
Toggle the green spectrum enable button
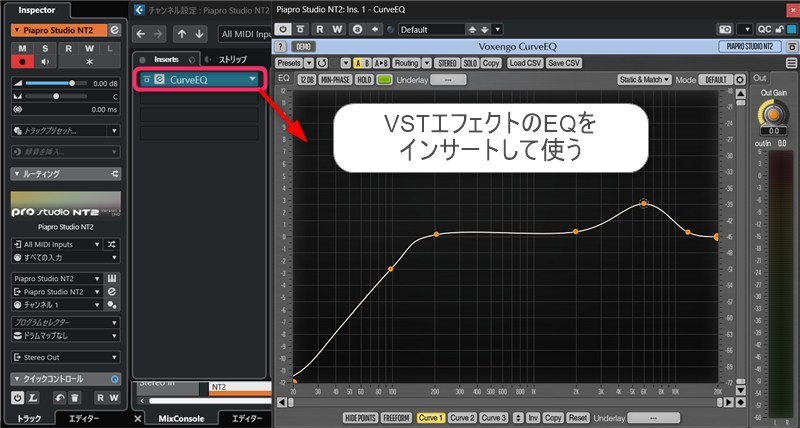(384, 80)
